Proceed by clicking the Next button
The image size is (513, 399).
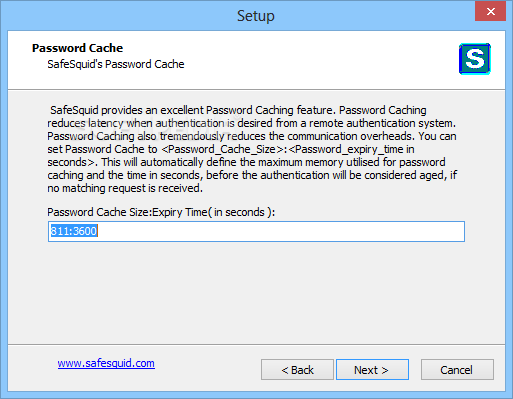pos(372,370)
